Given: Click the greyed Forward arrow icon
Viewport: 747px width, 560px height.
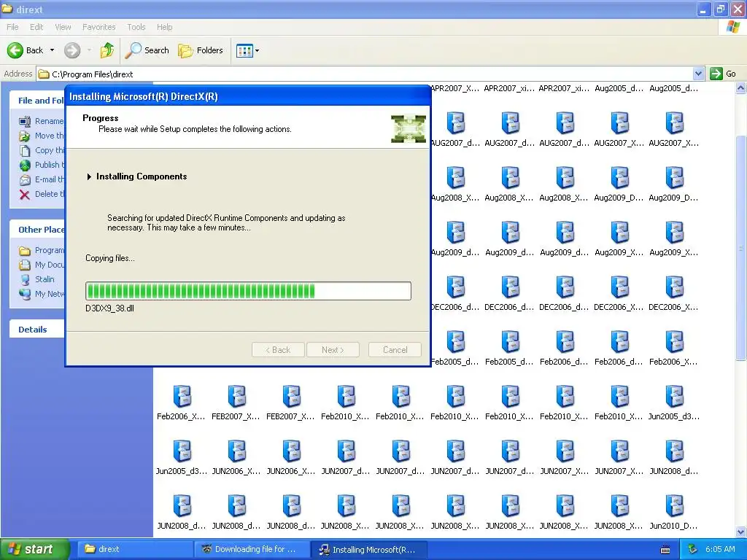Looking at the screenshot, I should click(72, 50).
